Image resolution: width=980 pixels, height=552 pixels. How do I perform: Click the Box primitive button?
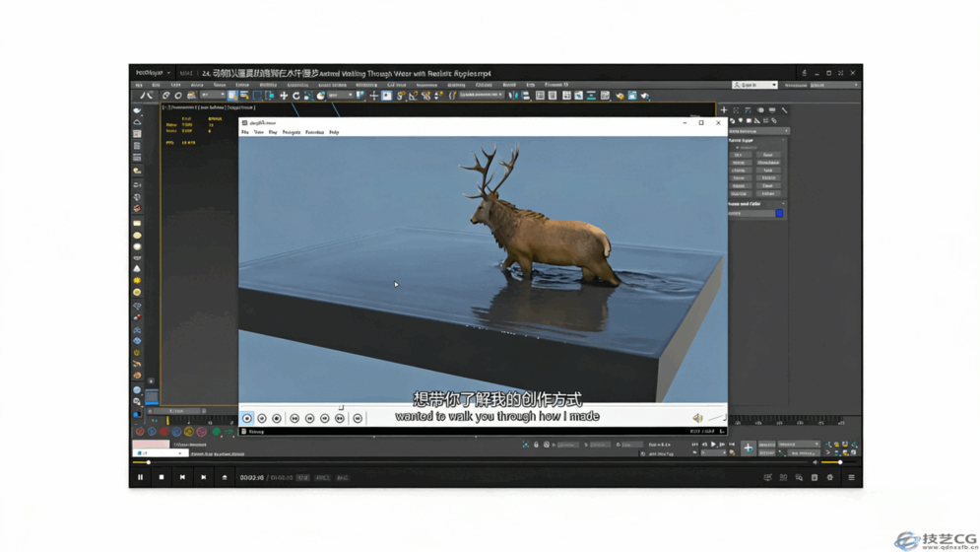click(x=739, y=155)
